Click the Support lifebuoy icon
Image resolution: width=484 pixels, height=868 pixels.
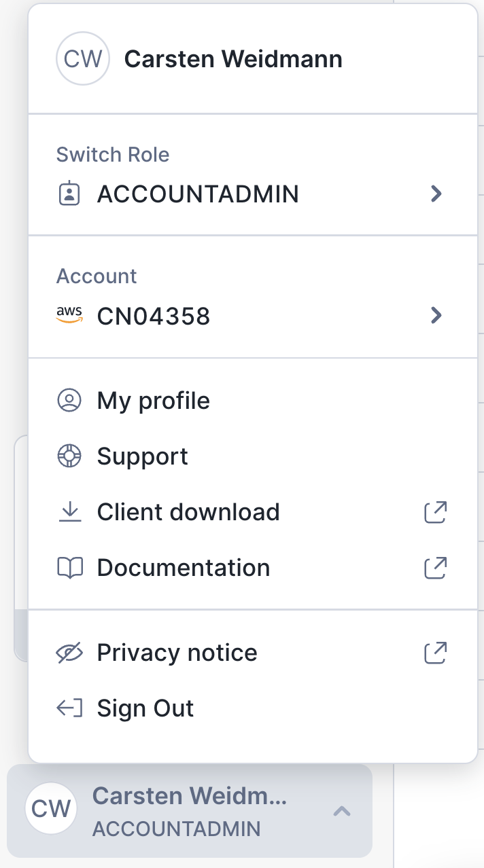(69, 456)
